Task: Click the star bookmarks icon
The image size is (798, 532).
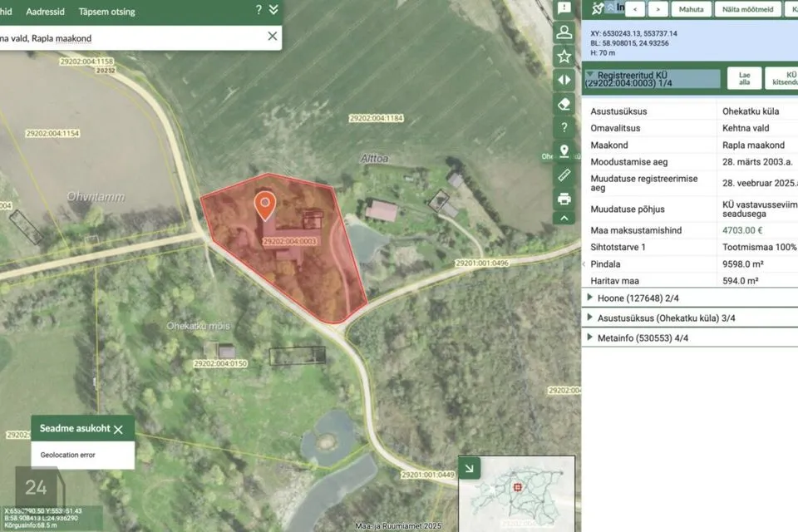Action: click(x=564, y=57)
